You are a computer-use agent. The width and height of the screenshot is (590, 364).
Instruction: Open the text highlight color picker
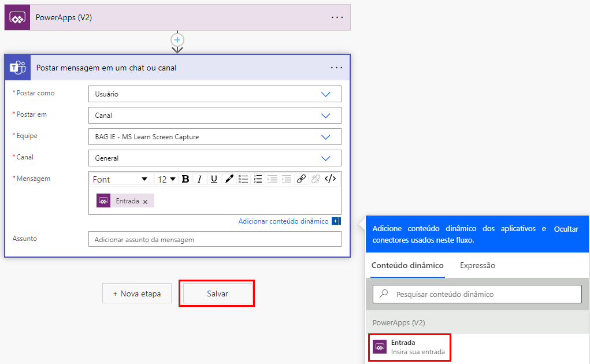[229, 179]
